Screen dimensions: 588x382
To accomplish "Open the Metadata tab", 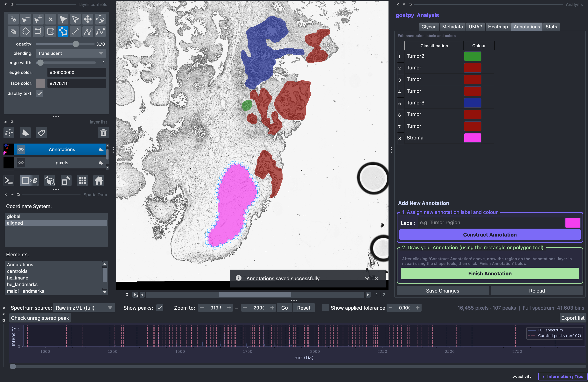I will tap(452, 27).
